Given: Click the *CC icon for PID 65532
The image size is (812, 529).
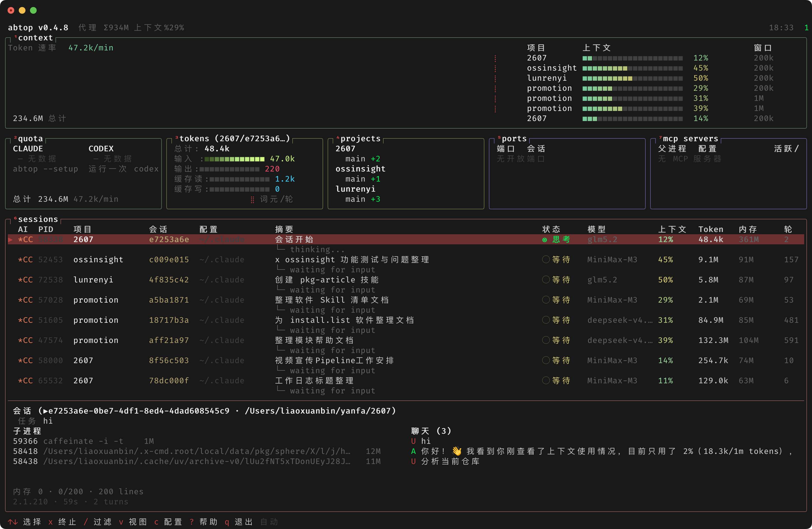Looking at the screenshot, I should (25, 380).
